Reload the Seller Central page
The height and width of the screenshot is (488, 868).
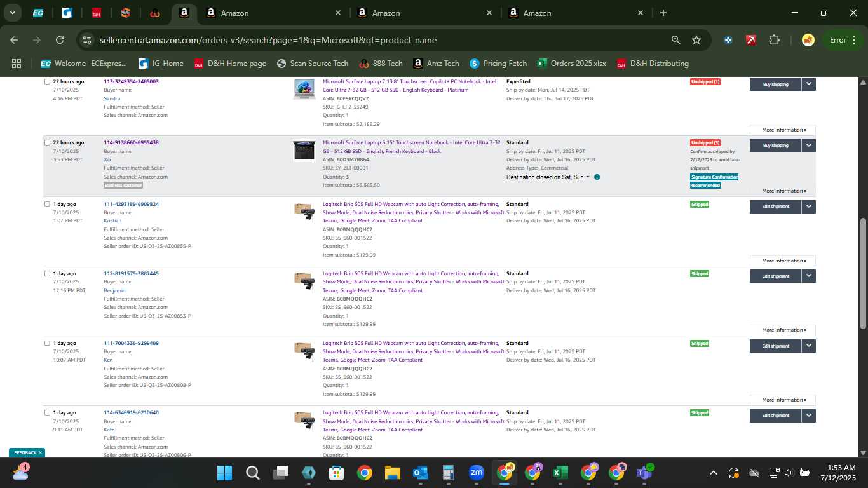tap(60, 40)
